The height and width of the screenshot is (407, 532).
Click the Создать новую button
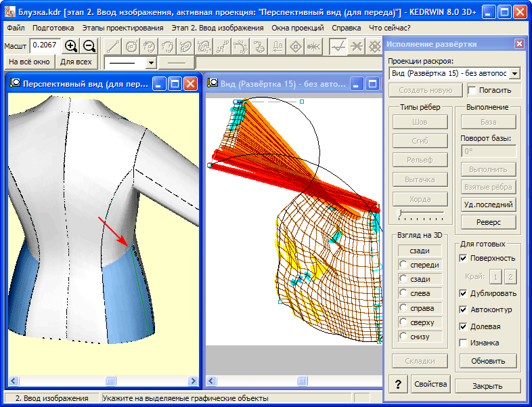426,90
